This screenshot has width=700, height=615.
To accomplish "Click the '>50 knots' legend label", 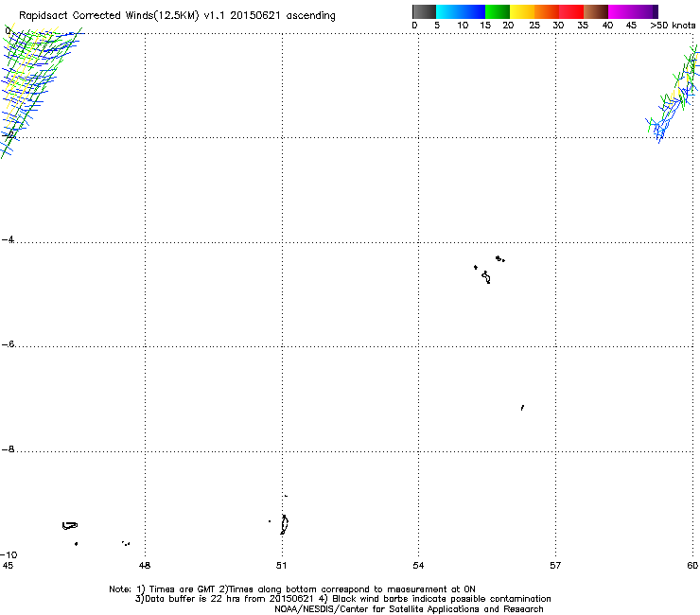I will click(x=673, y=26).
